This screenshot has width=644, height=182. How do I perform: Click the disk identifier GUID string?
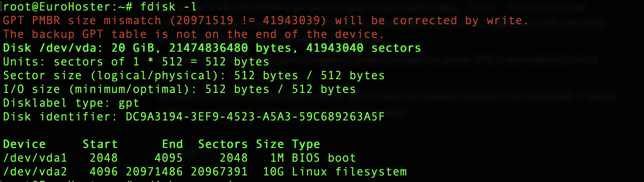coord(255,117)
